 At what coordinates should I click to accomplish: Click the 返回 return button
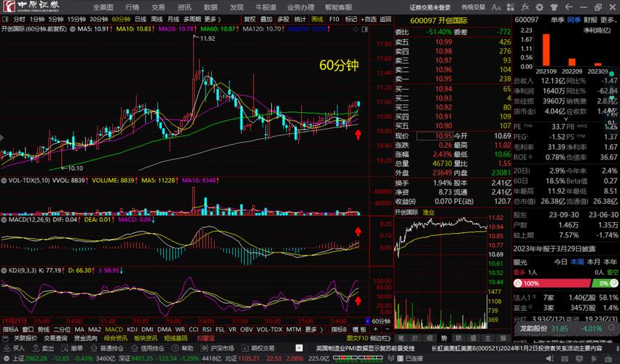tap(385, 19)
